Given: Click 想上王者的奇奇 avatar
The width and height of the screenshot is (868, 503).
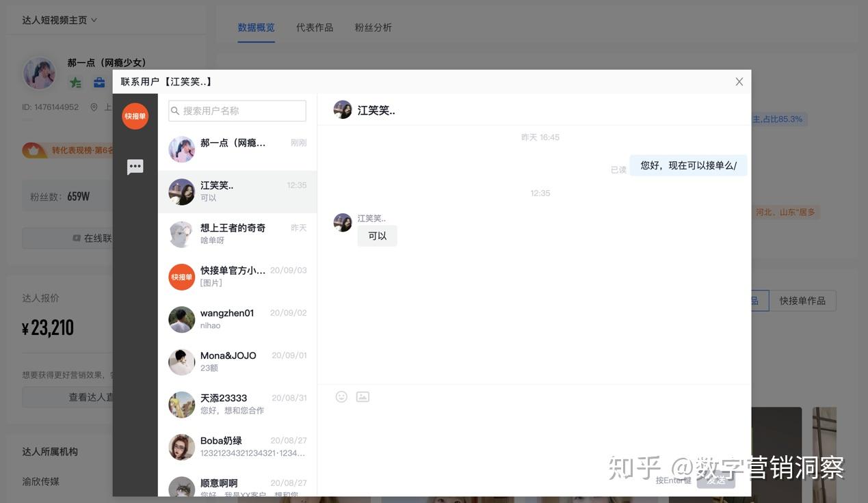Looking at the screenshot, I should (x=181, y=234).
